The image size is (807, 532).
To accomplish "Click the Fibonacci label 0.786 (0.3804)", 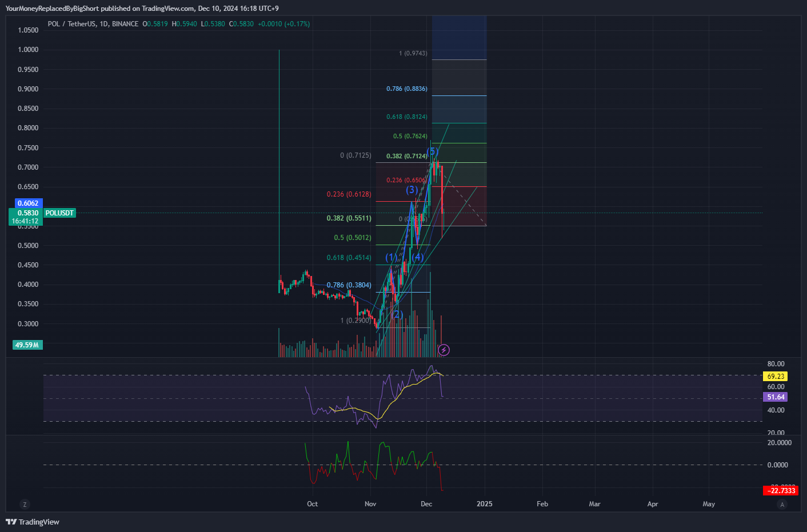I will [x=349, y=285].
